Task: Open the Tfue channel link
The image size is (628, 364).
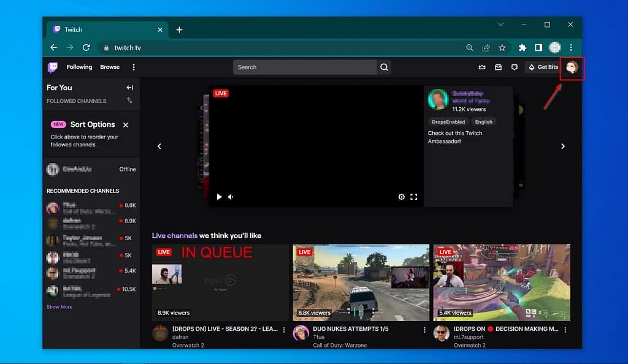Action: click(318, 337)
